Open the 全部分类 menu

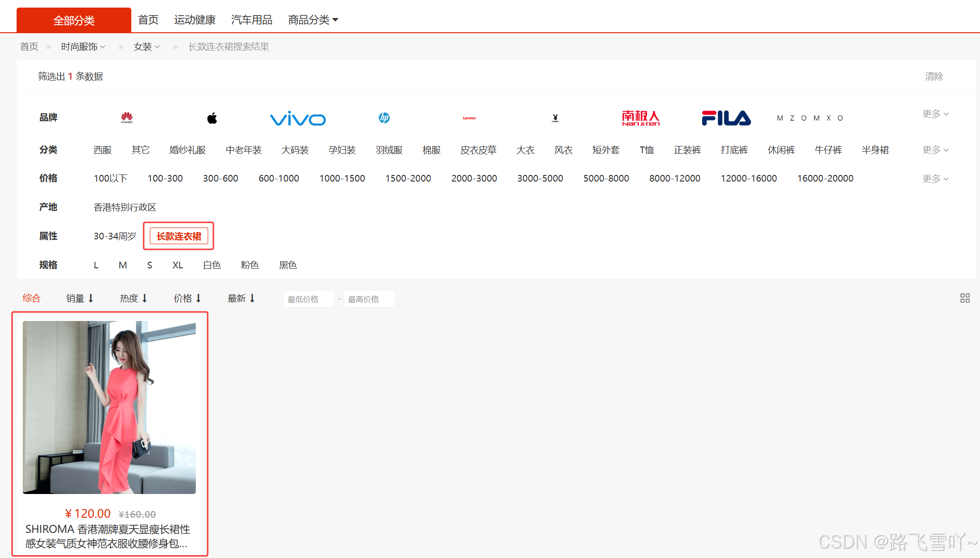point(74,20)
